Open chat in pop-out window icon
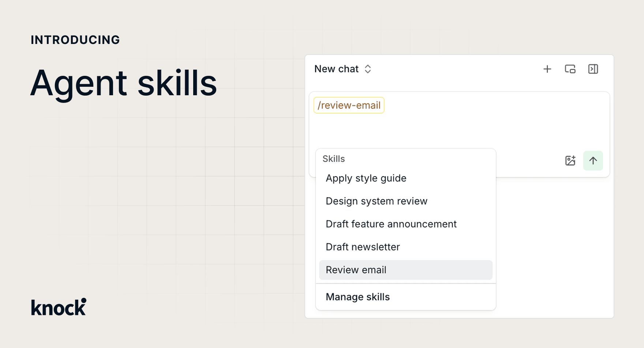This screenshot has height=348, width=644. tap(570, 69)
